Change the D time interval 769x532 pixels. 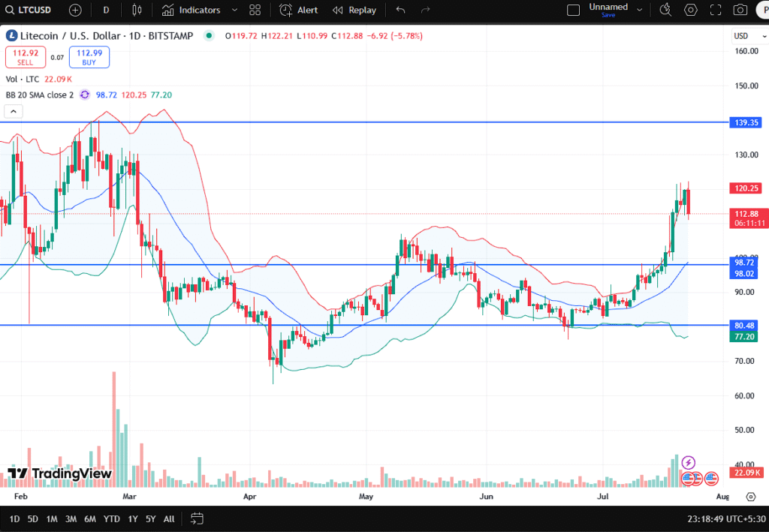coord(106,10)
